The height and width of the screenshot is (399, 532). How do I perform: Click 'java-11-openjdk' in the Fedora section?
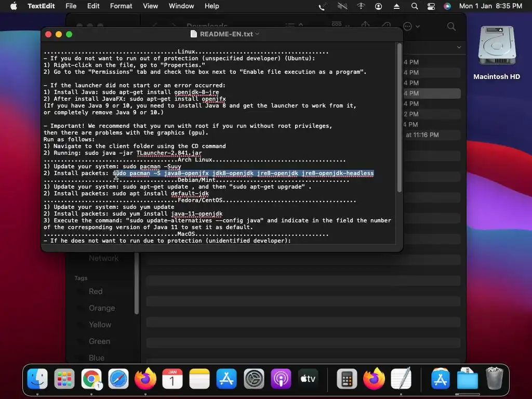click(197, 214)
